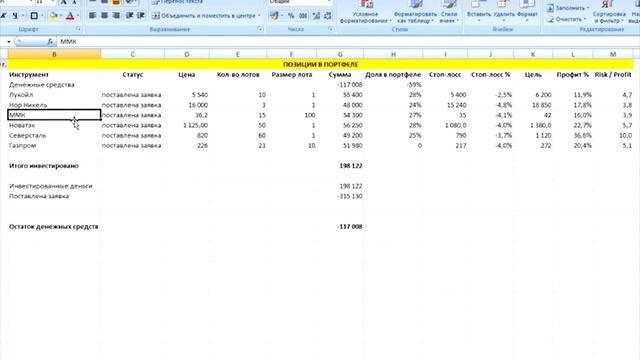Open the Формат cells menu
640x360 pixels.
point(527,12)
